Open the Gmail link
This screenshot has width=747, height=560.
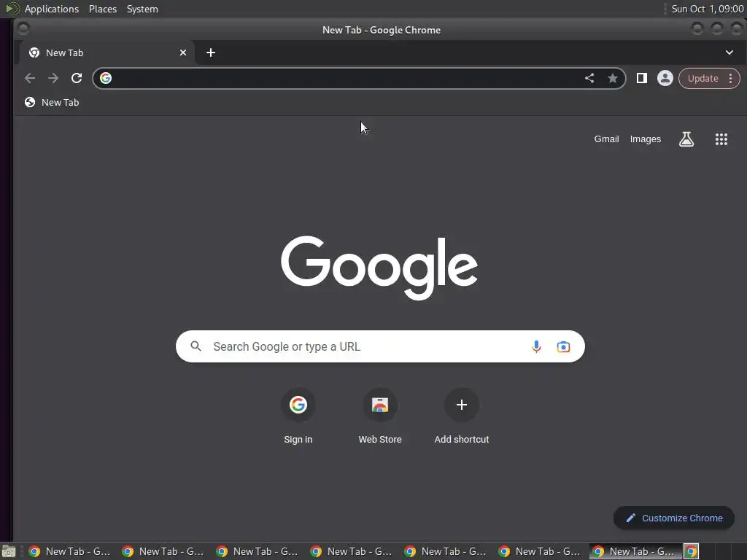coord(606,139)
